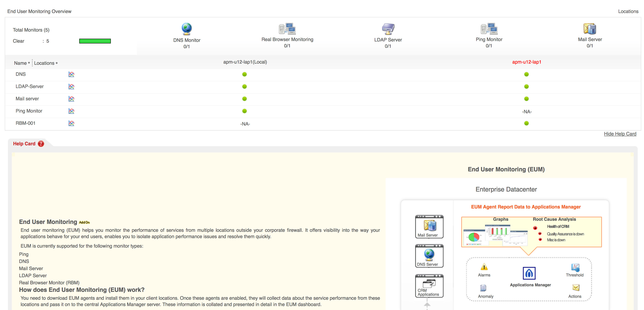Click LDAP-Server status dot under apm-u12-lap1(Local)
This screenshot has width=644, height=310.
click(x=245, y=87)
